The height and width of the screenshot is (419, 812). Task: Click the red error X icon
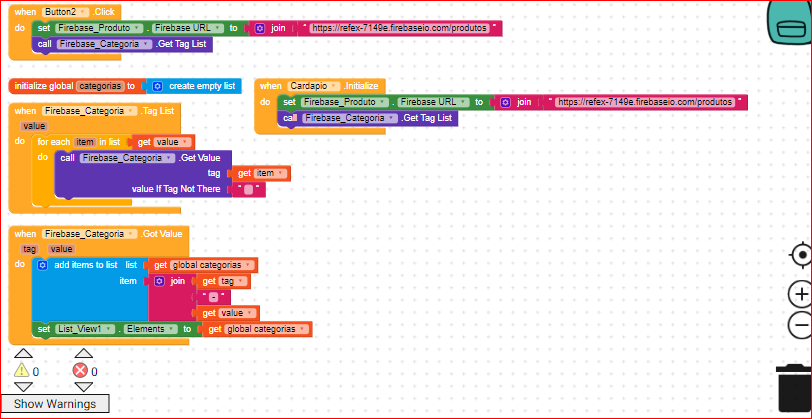coord(81,370)
